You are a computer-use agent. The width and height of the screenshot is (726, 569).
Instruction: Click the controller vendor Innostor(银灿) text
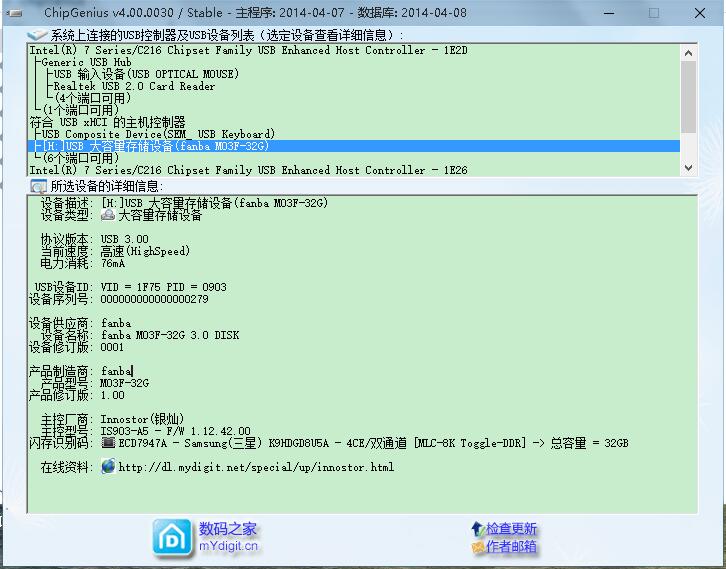click(142, 419)
